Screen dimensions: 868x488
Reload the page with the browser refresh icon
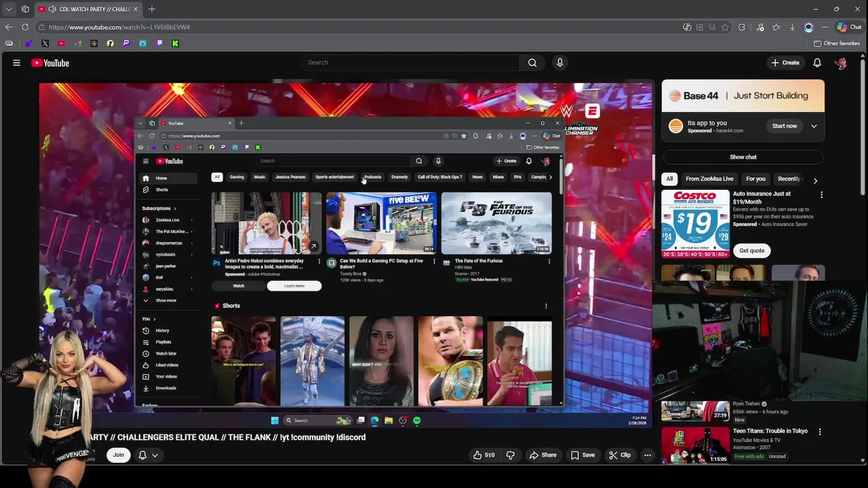25,27
